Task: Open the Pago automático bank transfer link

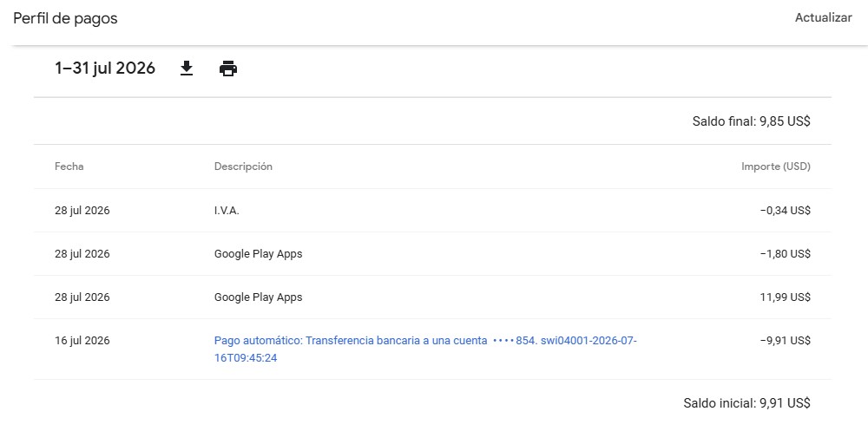Action: pyautogui.click(x=425, y=349)
